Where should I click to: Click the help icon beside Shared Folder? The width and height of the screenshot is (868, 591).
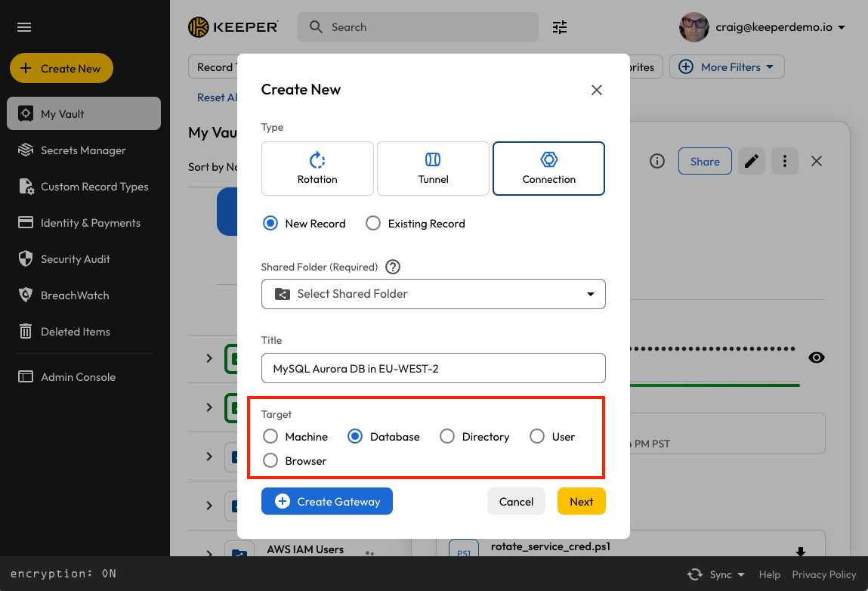point(393,267)
